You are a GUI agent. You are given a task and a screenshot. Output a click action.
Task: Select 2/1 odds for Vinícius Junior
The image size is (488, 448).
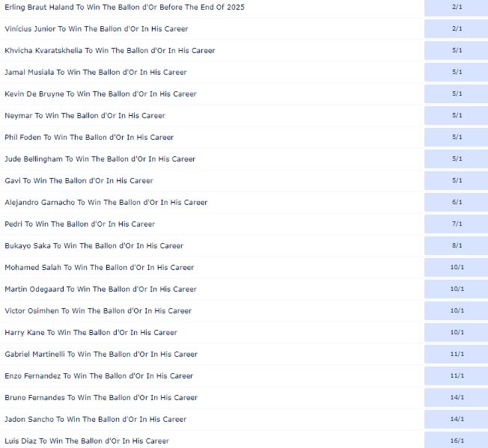457,28
